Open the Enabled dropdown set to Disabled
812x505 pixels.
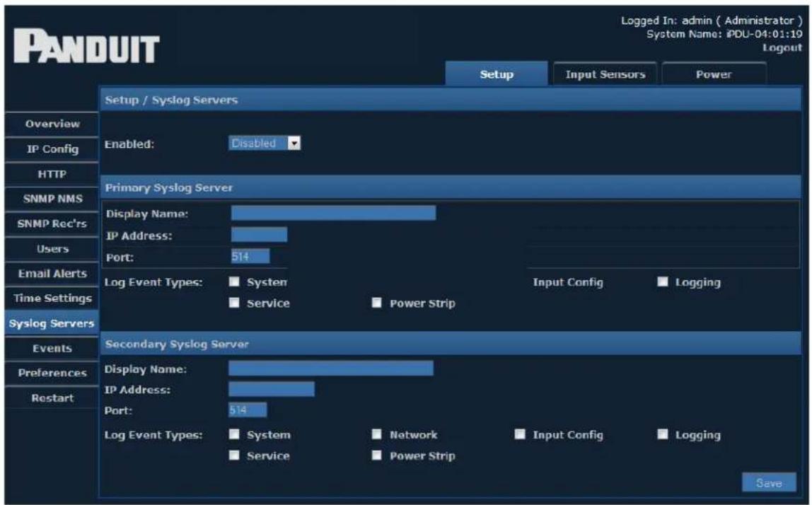pyautogui.click(x=265, y=144)
